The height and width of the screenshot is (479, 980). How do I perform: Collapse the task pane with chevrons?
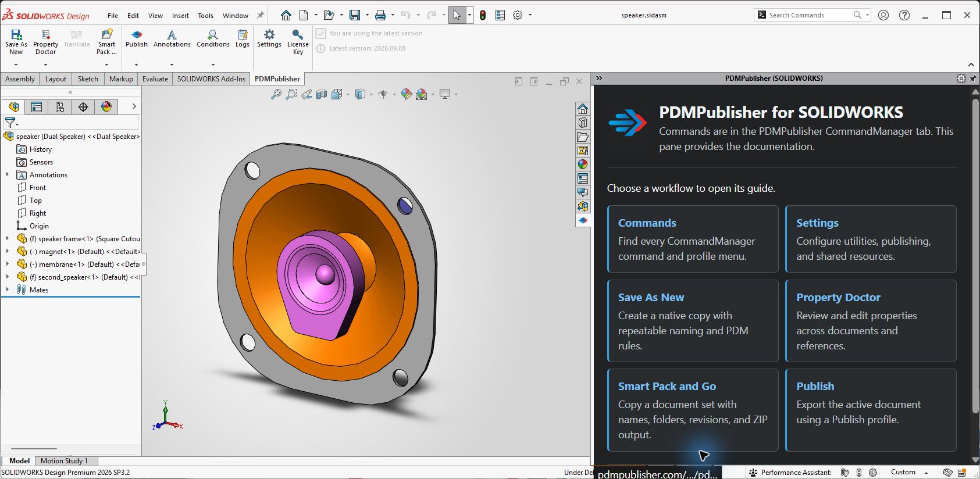coord(599,78)
